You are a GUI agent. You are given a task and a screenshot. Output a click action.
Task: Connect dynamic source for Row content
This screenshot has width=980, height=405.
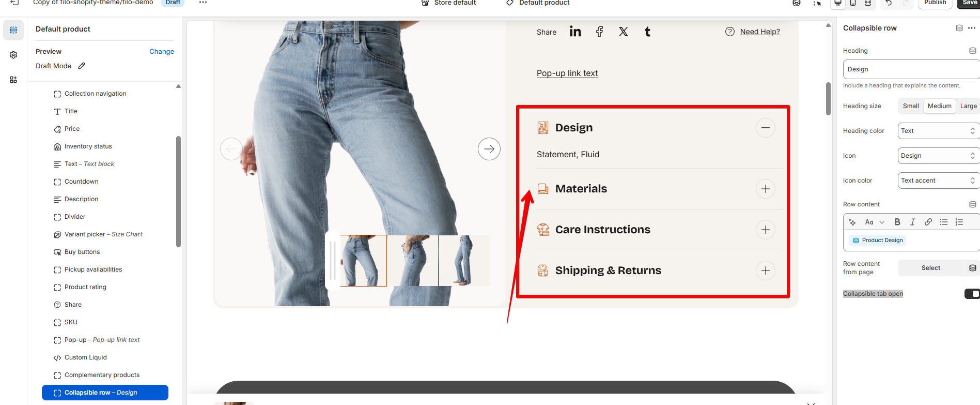tap(973, 204)
